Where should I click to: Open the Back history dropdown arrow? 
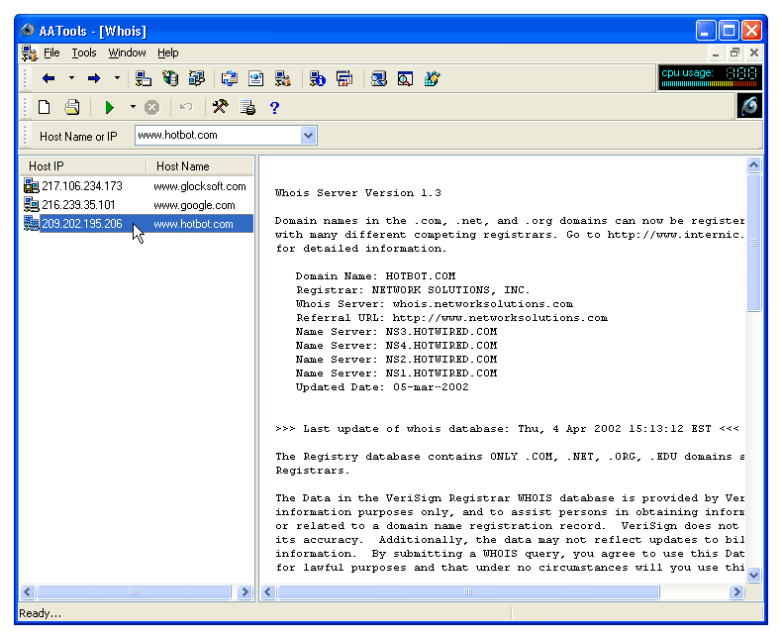72,78
